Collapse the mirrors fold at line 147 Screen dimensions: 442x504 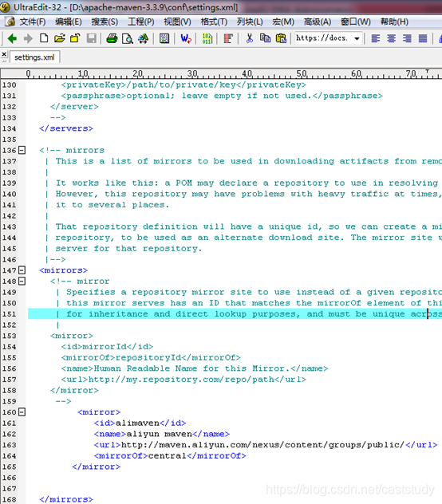click(x=22, y=270)
